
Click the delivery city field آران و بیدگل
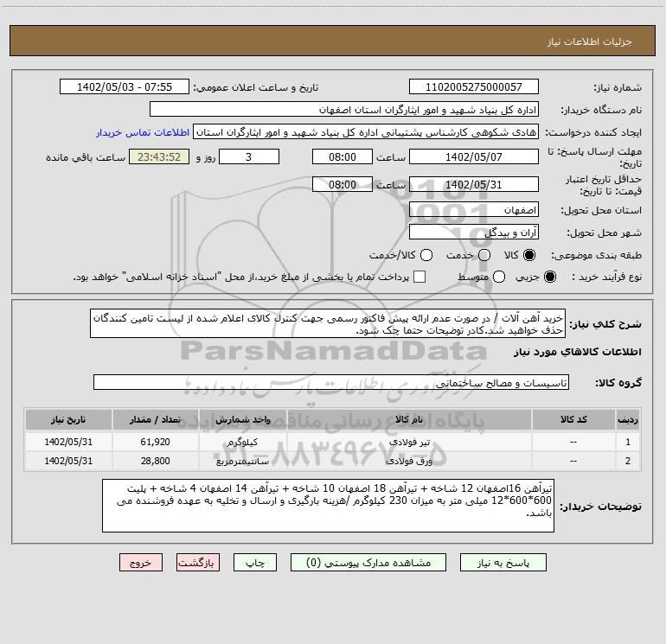474,233
